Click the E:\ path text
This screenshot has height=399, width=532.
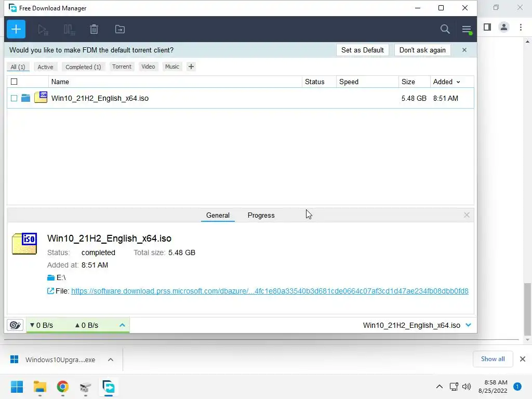pyautogui.click(x=61, y=277)
